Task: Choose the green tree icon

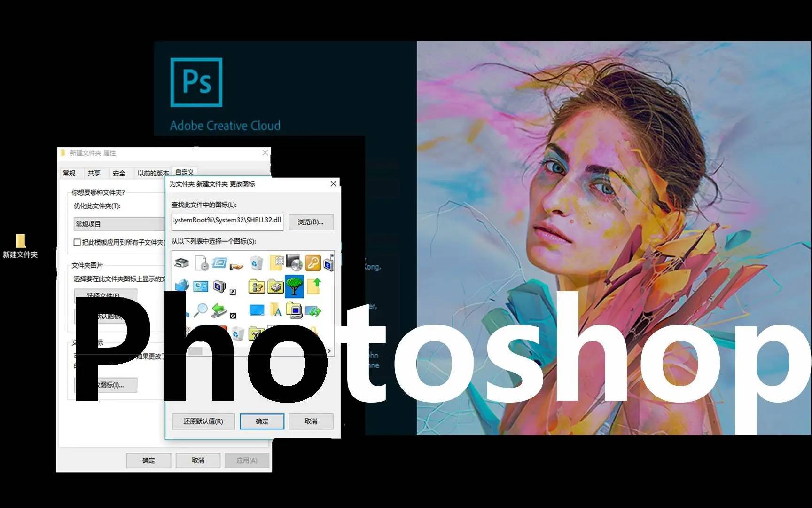Action: pos(294,286)
